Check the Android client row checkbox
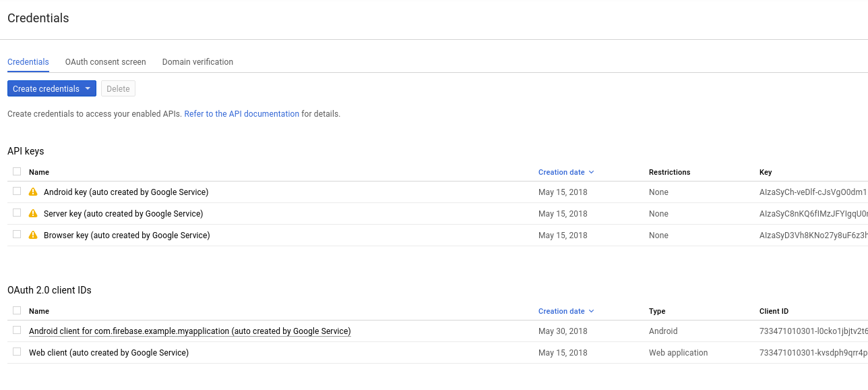Viewport: 868px width, 390px height. pyautogui.click(x=16, y=331)
